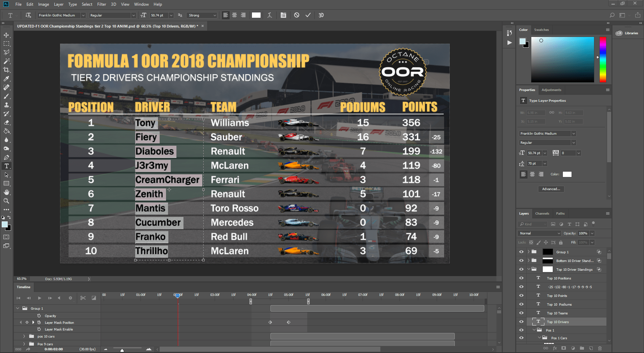Open the Filter menu
This screenshot has width=644, height=353.
point(101,4)
